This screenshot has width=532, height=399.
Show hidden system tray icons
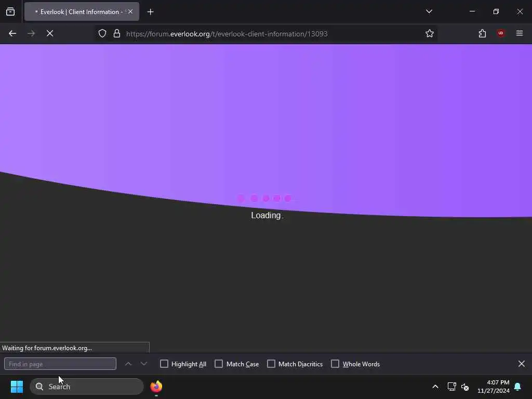[435, 387]
